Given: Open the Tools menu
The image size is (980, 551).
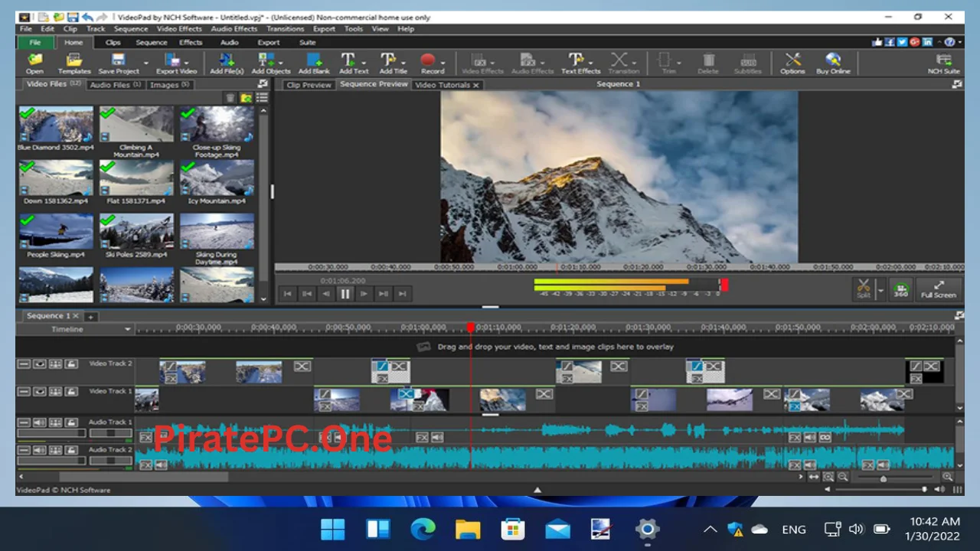Looking at the screenshot, I should 353,29.
